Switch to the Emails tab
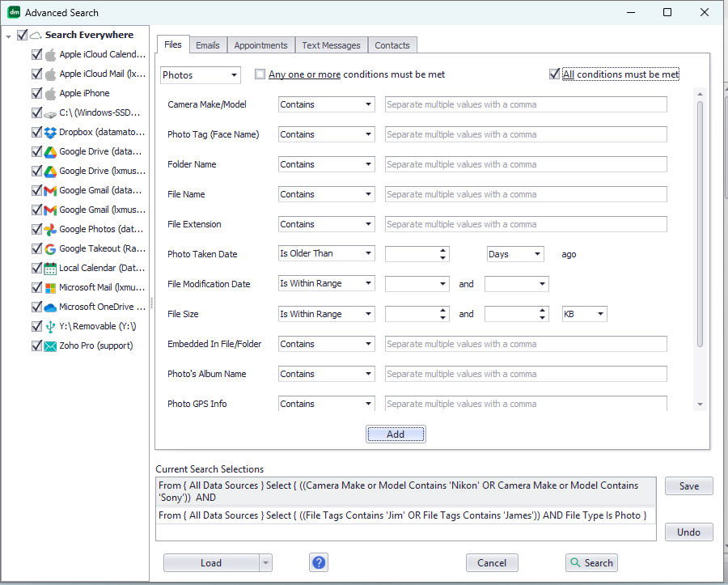The width and height of the screenshot is (728, 585). pos(208,45)
